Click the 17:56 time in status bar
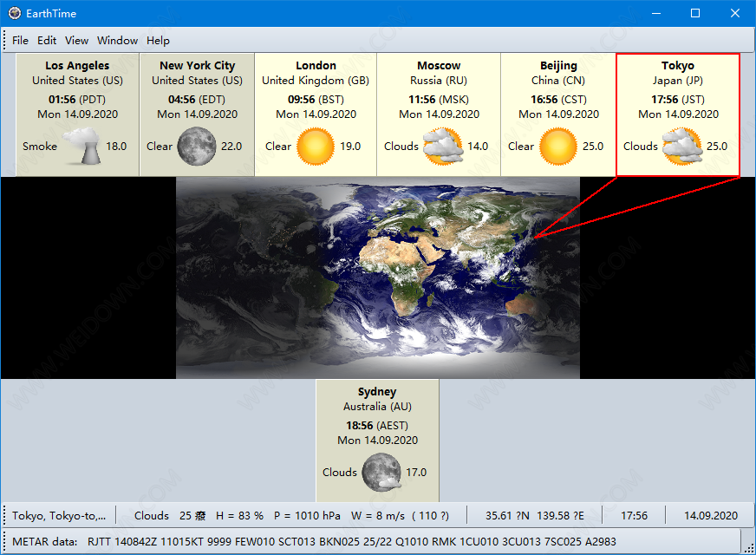This screenshot has width=756, height=555. click(634, 515)
